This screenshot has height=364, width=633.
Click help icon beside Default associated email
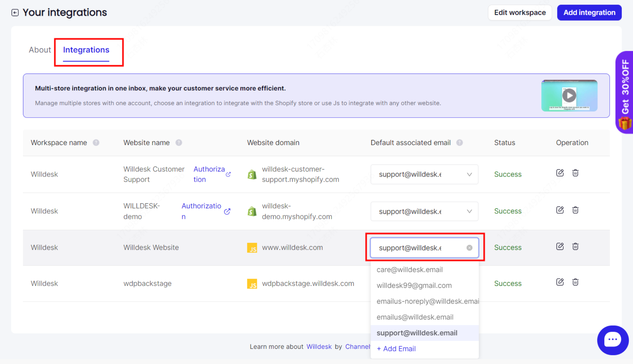tap(460, 143)
